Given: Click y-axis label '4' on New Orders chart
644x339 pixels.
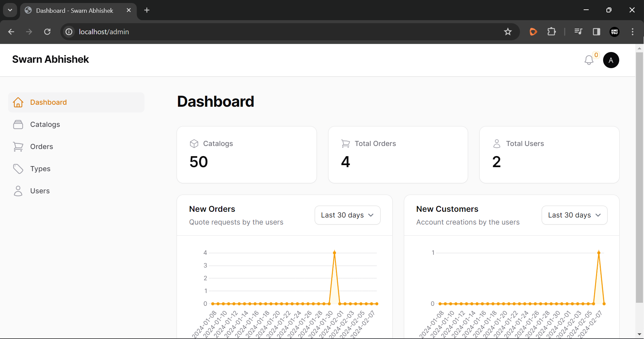Looking at the screenshot, I should click(x=205, y=253).
